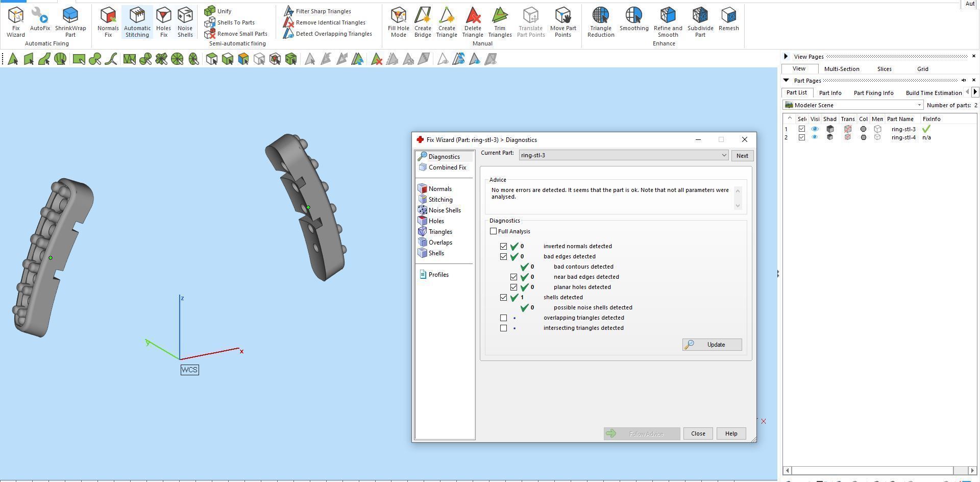
Task: Uncheck inverted normals detected
Action: coord(504,246)
